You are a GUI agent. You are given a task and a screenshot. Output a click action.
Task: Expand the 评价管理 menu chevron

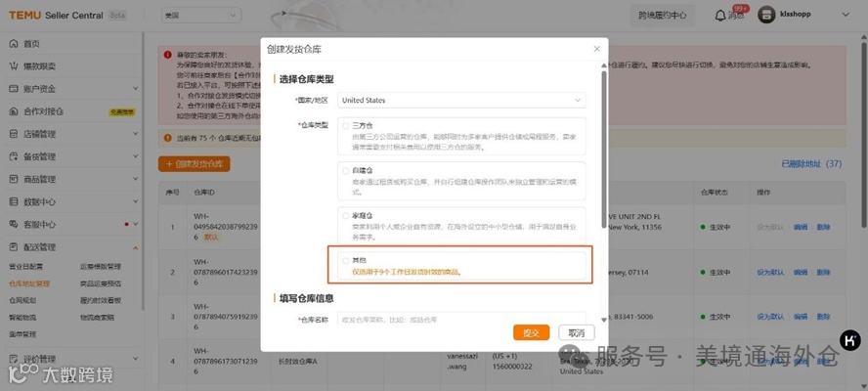pos(136,359)
